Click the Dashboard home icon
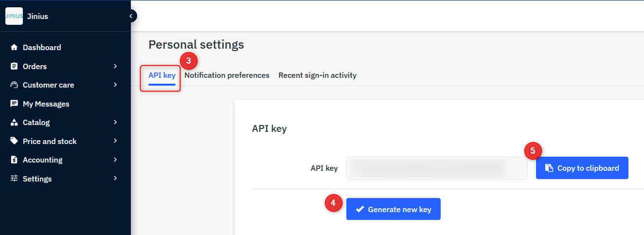 point(14,48)
